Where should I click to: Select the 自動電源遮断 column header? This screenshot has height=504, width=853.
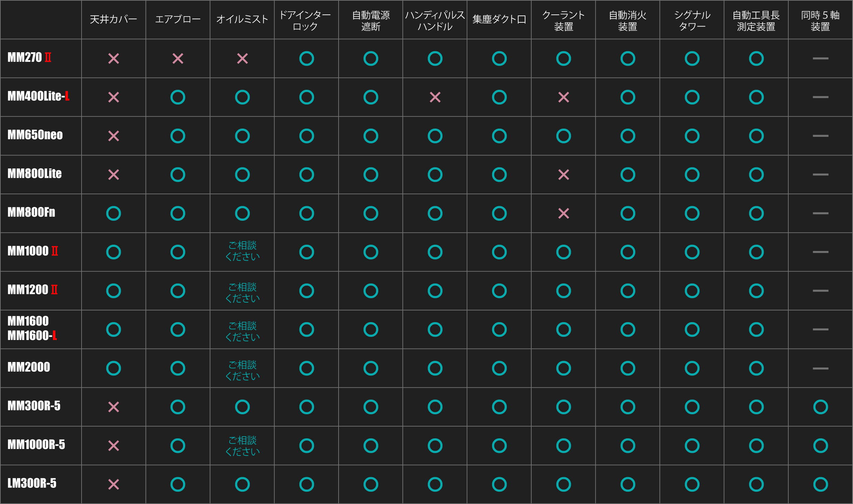point(371,20)
